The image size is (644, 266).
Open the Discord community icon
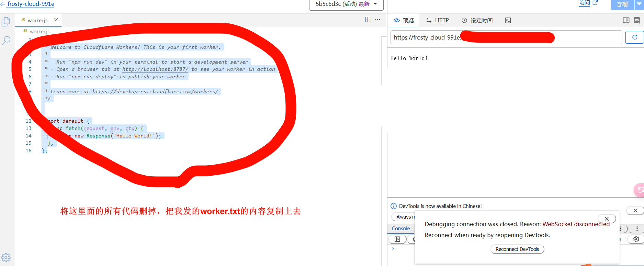tap(637, 20)
